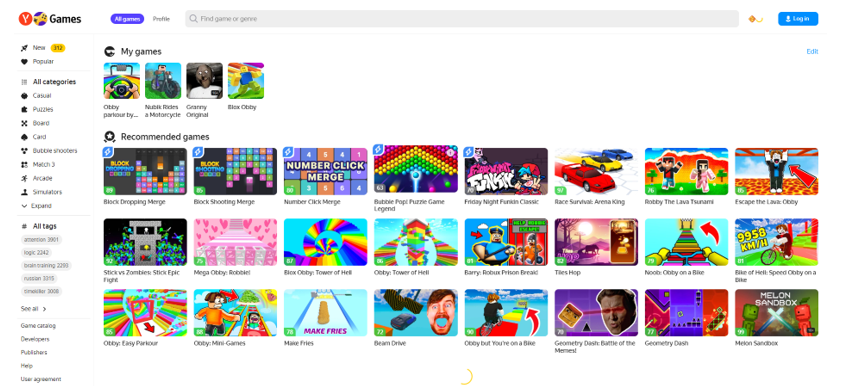Click the Casual category icon

[24, 96]
